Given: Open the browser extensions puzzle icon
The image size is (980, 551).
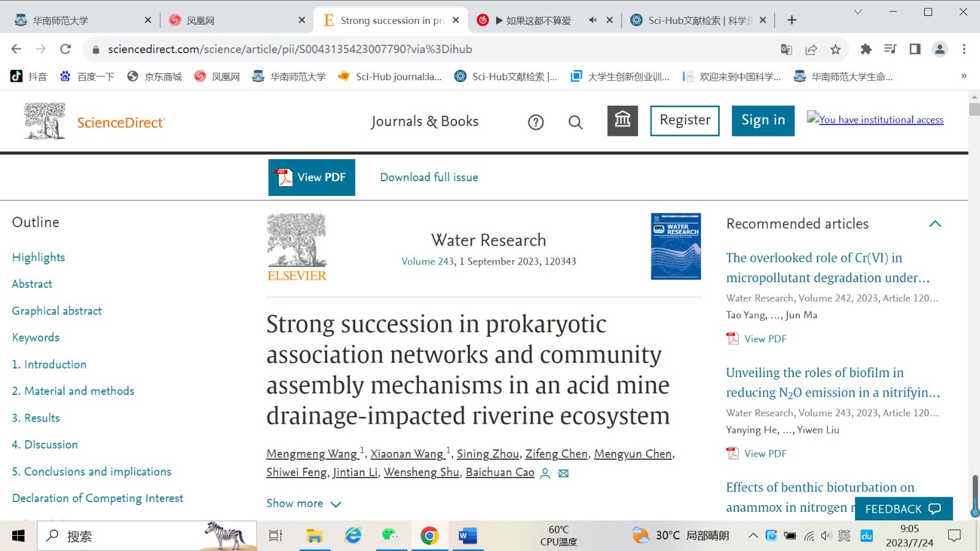Looking at the screenshot, I should (866, 49).
